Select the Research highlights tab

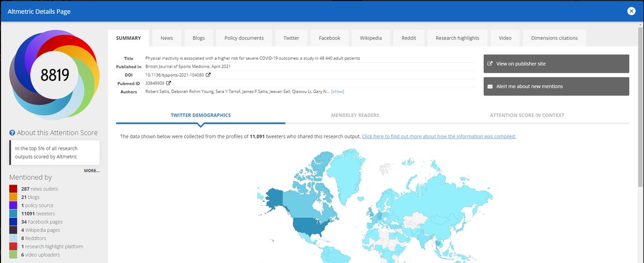pyautogui.click(x=457, y=38)
